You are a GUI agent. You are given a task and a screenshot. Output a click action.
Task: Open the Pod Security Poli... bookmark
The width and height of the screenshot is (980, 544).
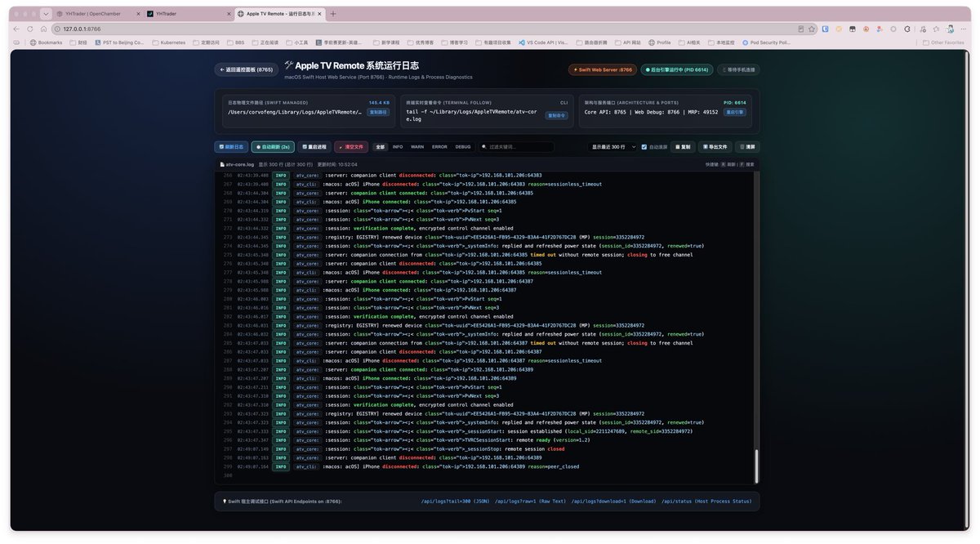pos(765,42)
